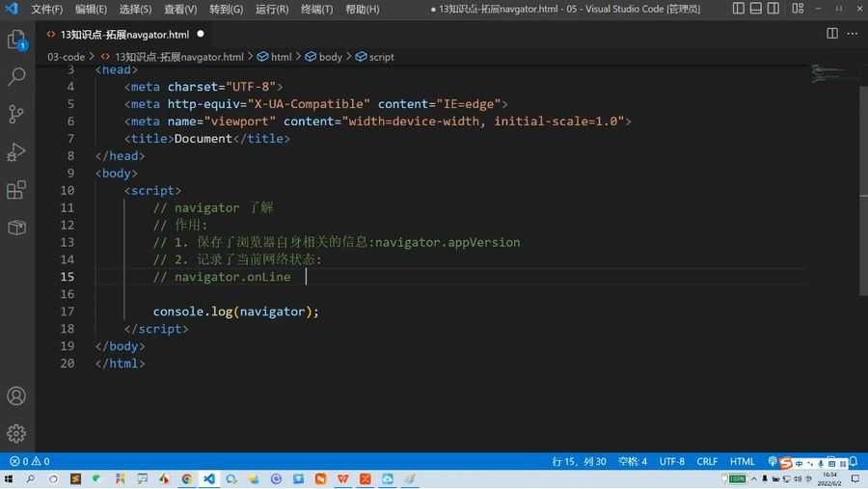Change the UTF-8 encoding
Screen dimensions: 868x489
point(671,461)
